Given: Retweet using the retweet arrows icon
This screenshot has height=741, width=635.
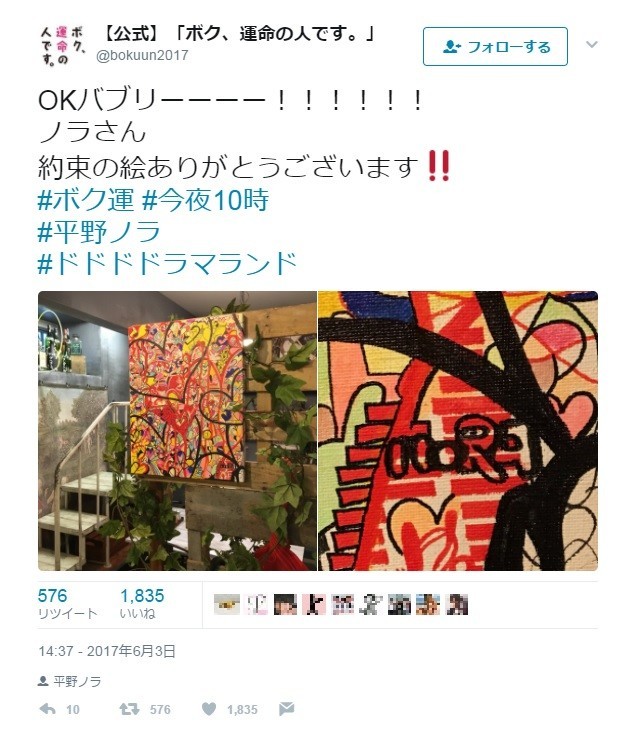Looking at the screenshot, I should pyautogui.click(x=129, y=708).
